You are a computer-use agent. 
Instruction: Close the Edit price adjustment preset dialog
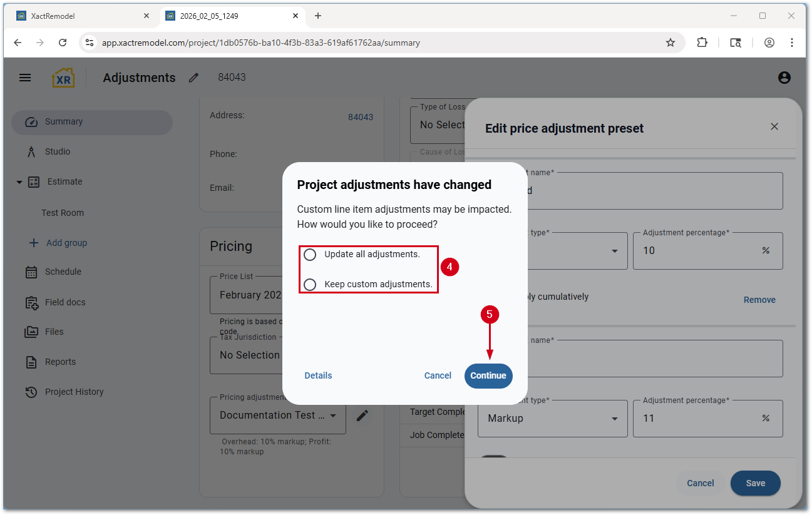coord(774,126)
